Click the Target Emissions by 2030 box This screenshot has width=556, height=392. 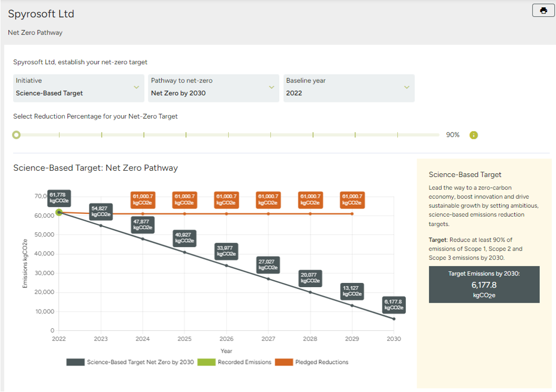click(x=484, y=284)
